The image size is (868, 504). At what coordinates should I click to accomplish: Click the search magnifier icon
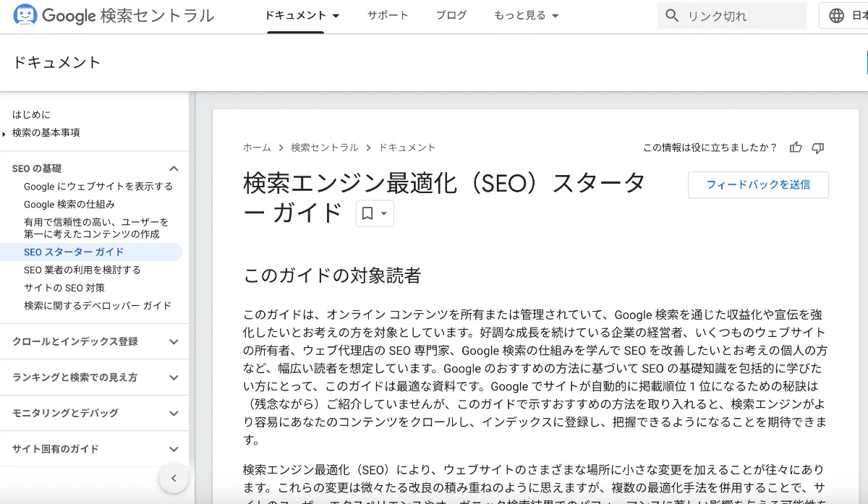point(673,14)
